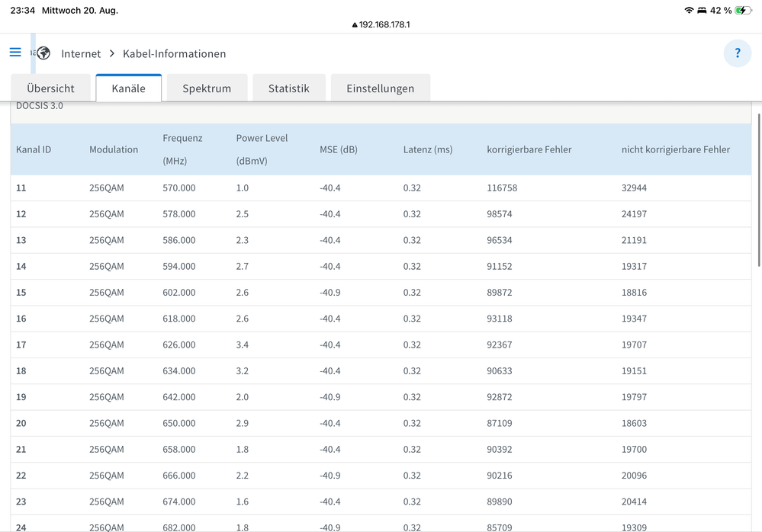Viewport: 762px width, 532px height.
Task: Select the Kanäle tab
Action: [x=128, y=88]
